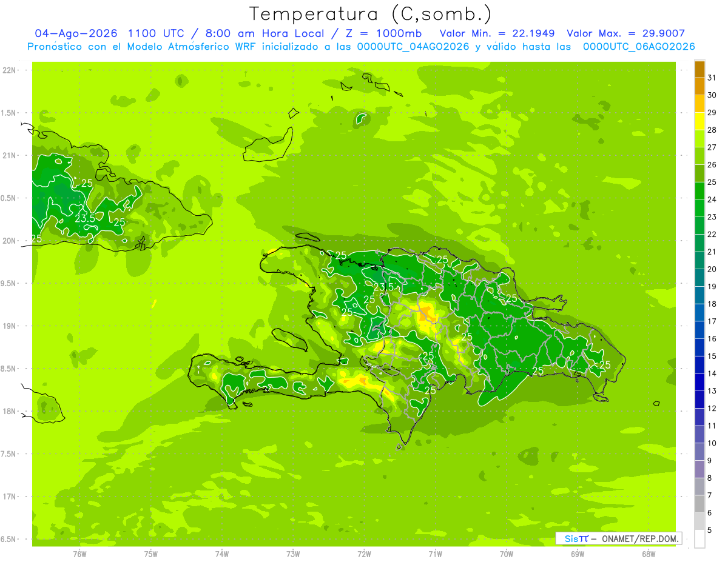Click the "18N" latitude axis label
Screen dimensions: 728x562
pyautogui.click(x=8, y=411)
